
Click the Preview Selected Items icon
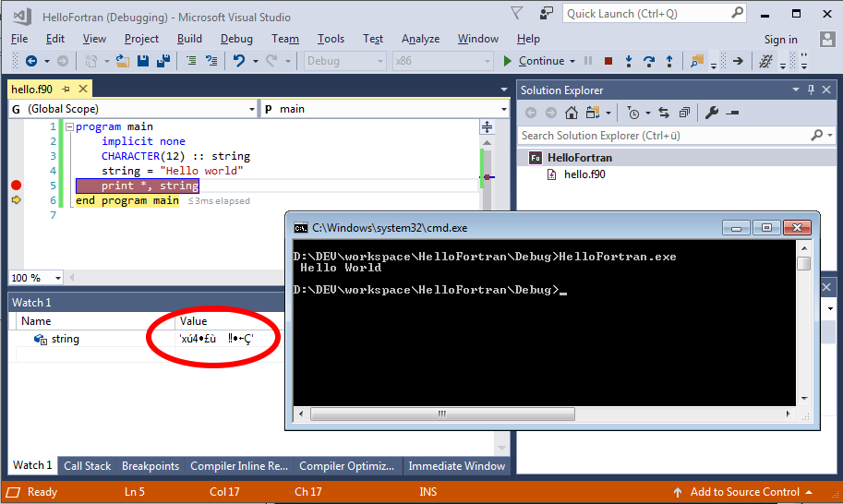click(732, 113)
